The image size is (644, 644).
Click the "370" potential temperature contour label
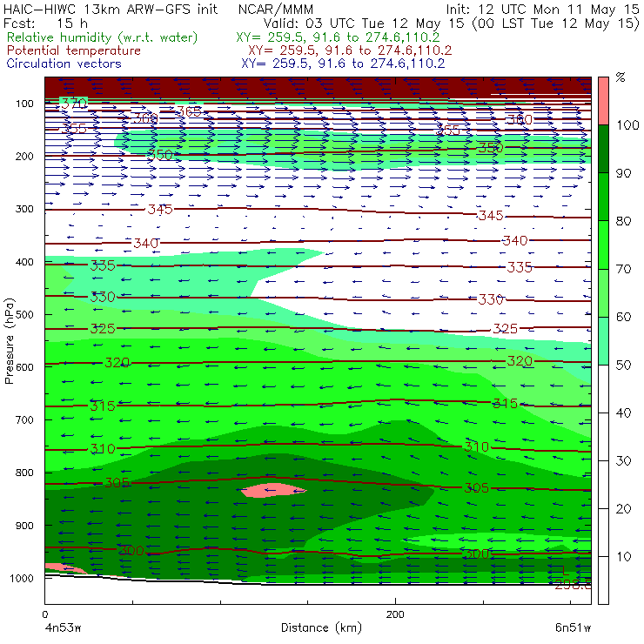coord(74,104)
